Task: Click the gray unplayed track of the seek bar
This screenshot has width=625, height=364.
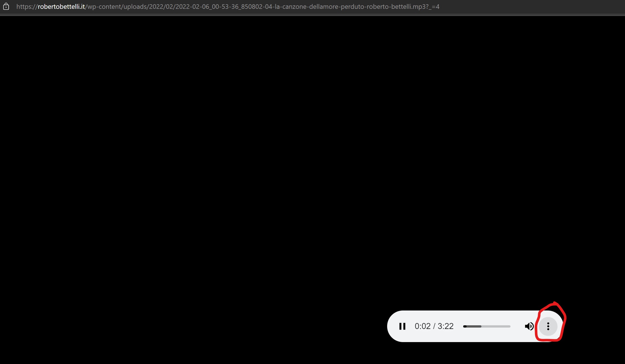Action: 496,326
